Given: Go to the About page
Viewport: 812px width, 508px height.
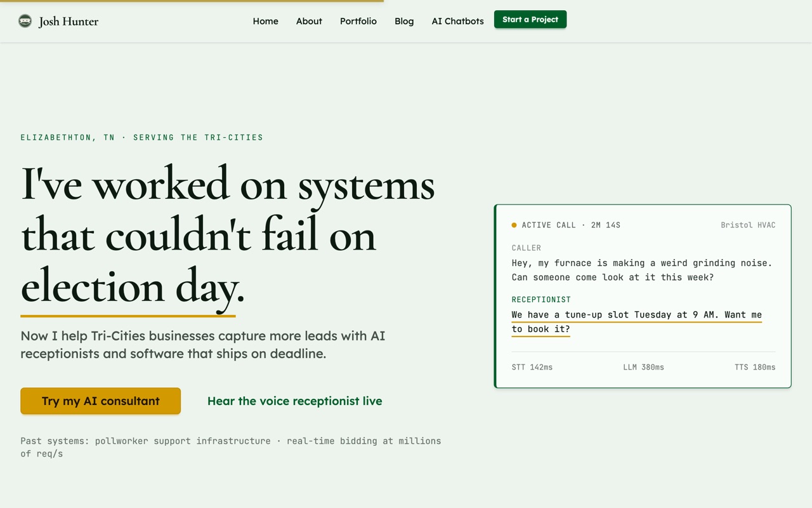Looking at the screenshot, I should pyautogui.click(x=309, y=21).
